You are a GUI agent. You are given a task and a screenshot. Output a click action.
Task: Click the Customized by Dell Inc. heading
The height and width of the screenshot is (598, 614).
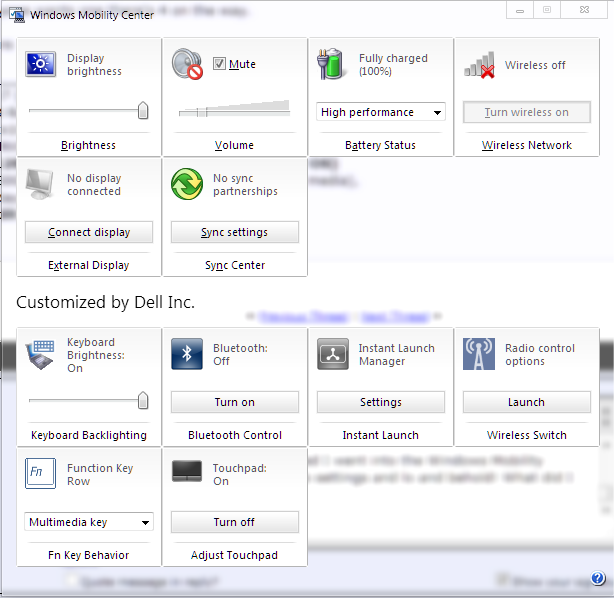pyautogui.click(x=105, y=302)
